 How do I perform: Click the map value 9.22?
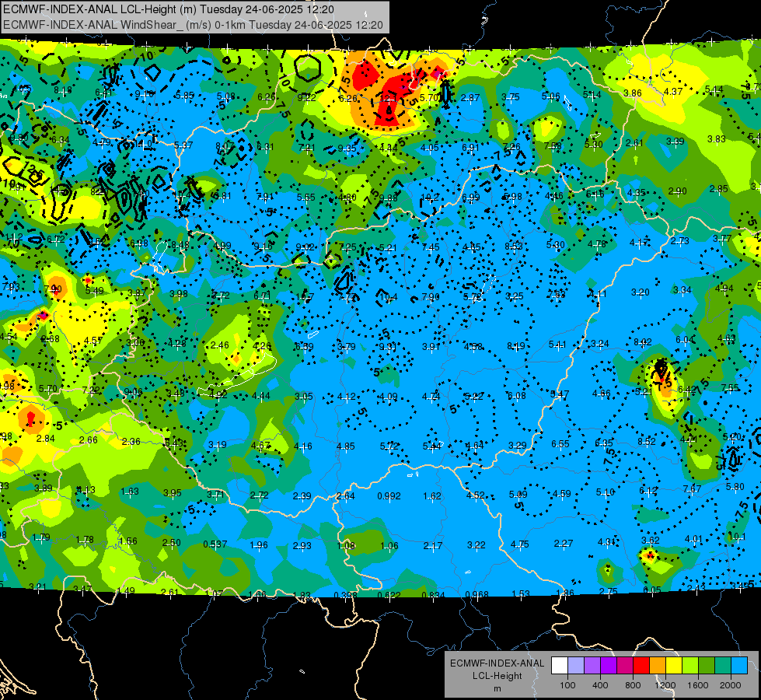[307, 98]
